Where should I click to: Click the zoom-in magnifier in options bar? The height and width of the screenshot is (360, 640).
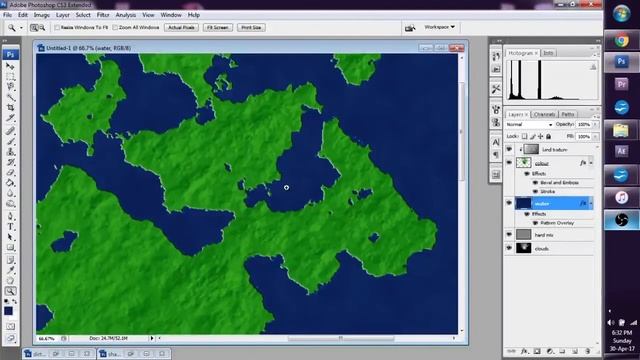click(x=34, y=28)
